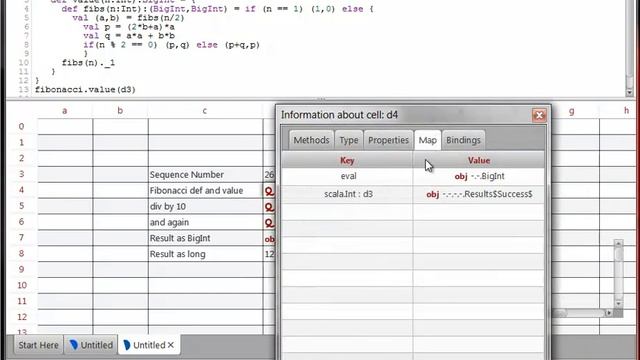640x360 pixels.
Task: Click the obj BigInt value
Action: click(x=479, y=176)
